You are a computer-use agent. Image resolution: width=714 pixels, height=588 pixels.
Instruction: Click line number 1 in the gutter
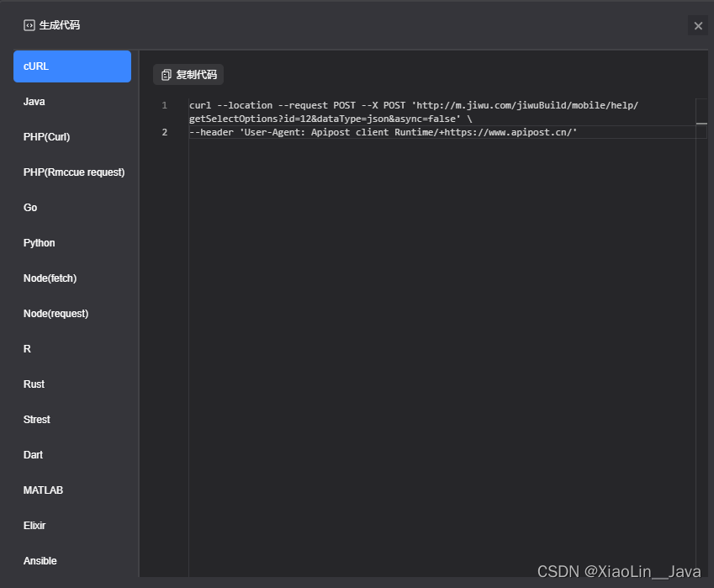(x=164, y=105)
